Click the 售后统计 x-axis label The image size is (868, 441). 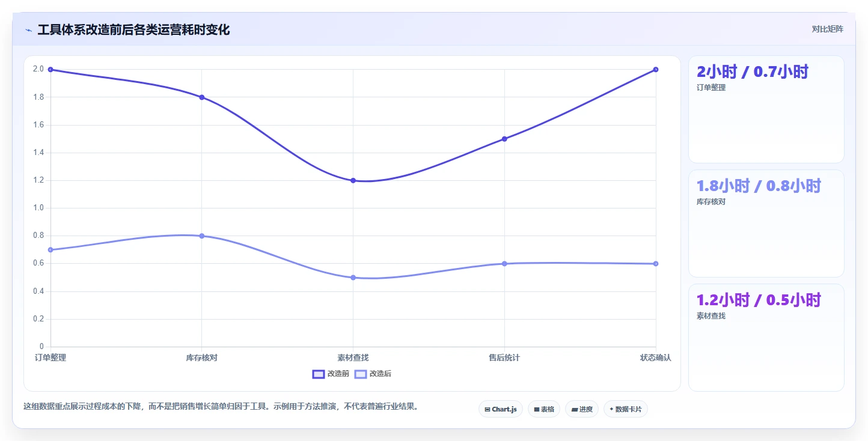(504, 357)
